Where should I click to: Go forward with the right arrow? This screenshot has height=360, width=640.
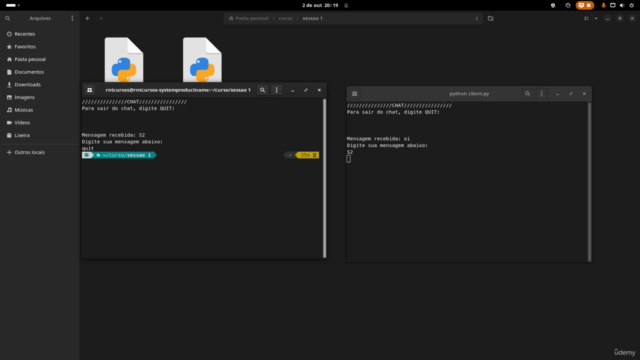101,18
